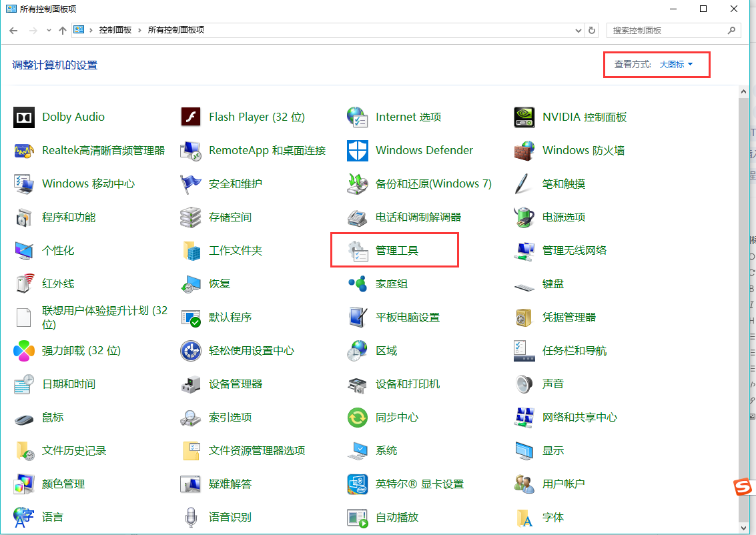The width and height of the screenshot is (756, 535).
Task: Open the 任务栏和导航 link
Action: [575, 351]
